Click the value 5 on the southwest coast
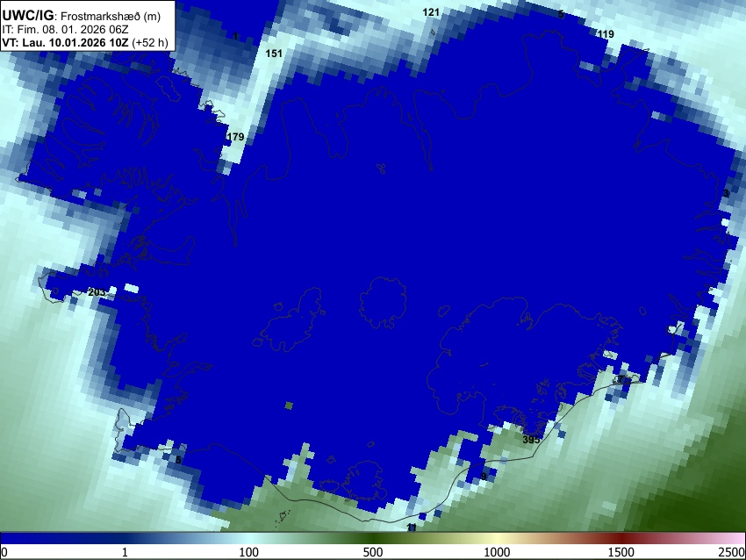This screenshot has height=560, width=746. (x=178, y=460)
